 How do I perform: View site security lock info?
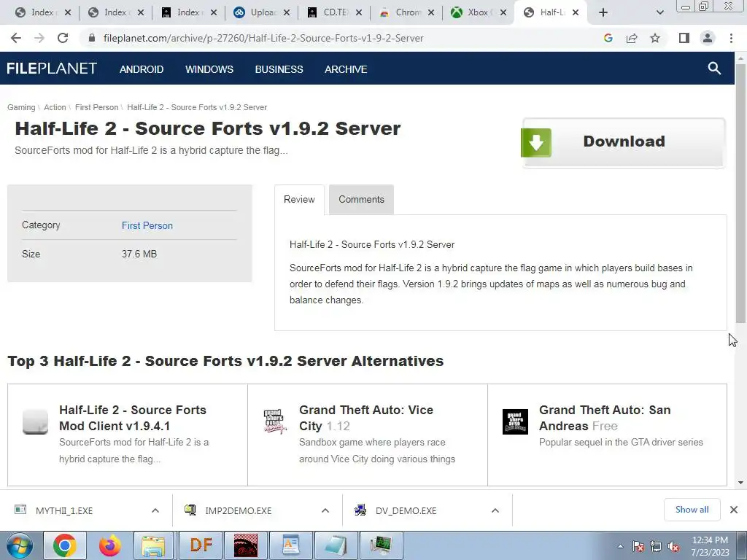click(92, 38)
